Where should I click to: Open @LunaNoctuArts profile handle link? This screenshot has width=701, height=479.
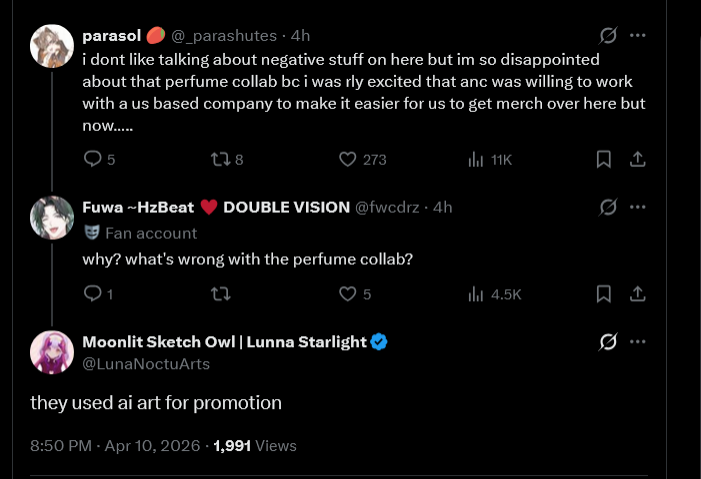pos(146,364)
